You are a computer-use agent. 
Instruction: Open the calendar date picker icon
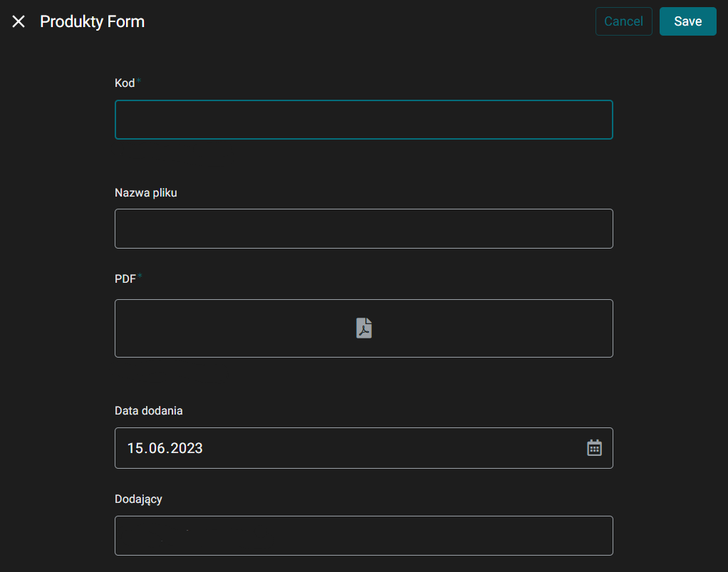(x=594, y=448)
